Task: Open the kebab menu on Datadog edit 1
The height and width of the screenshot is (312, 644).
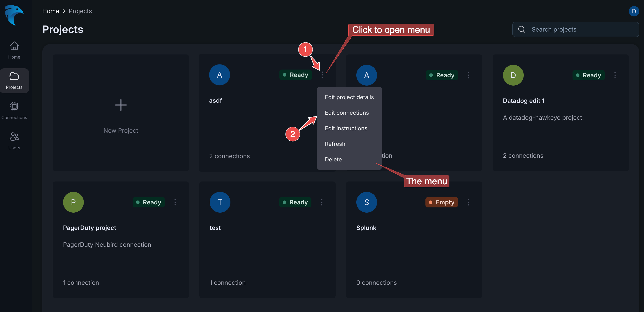Action: [x=615, y=75]
